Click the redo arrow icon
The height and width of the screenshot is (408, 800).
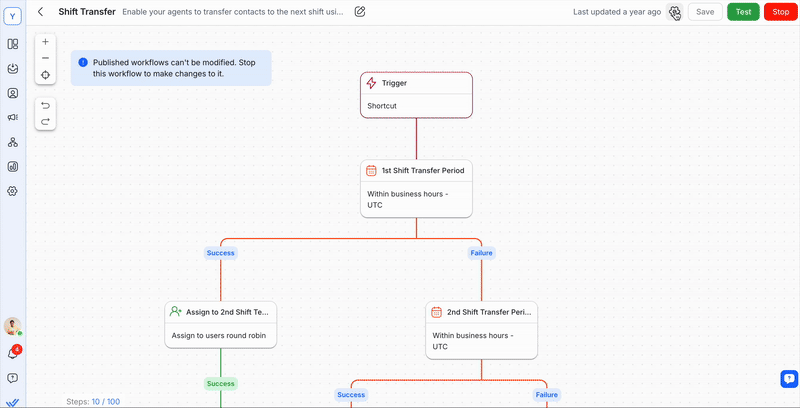pos(45,121)
